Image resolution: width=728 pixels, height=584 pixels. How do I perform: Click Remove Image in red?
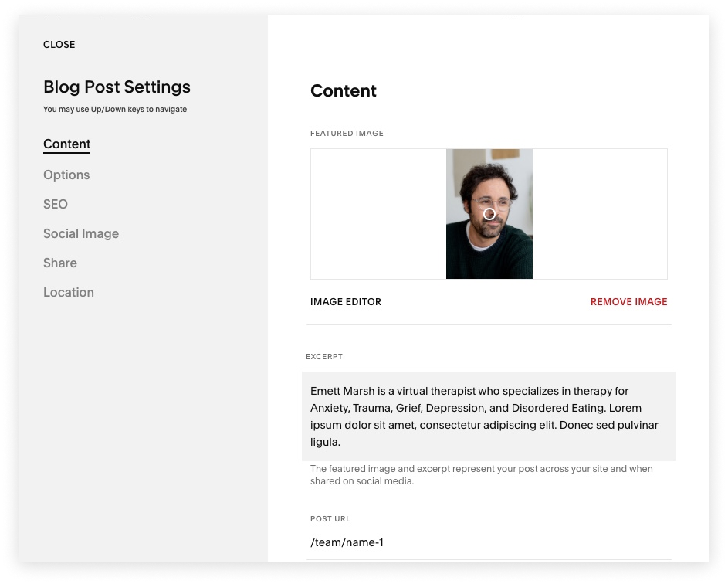pyautogui.click(x=629, y=302)
